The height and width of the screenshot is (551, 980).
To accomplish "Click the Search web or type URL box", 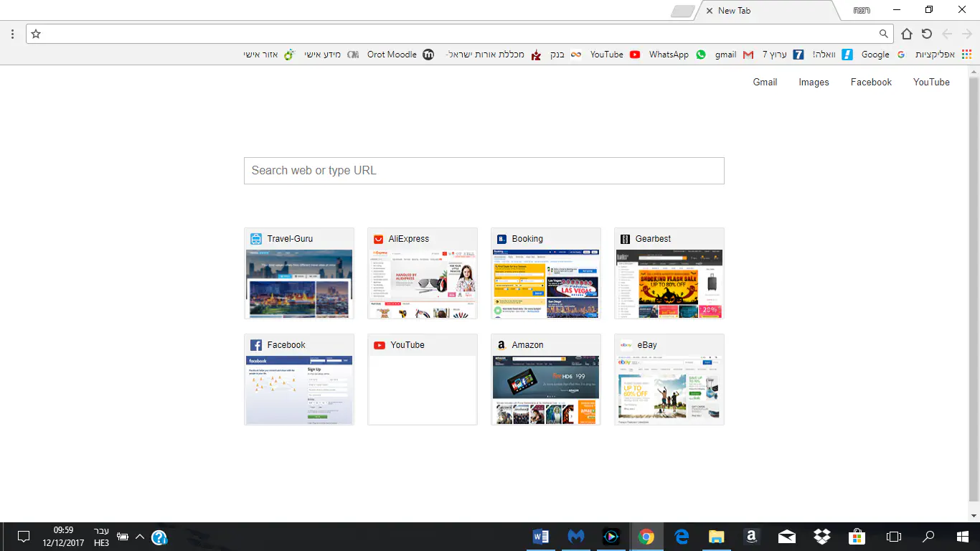I will [x=484, y=171].
